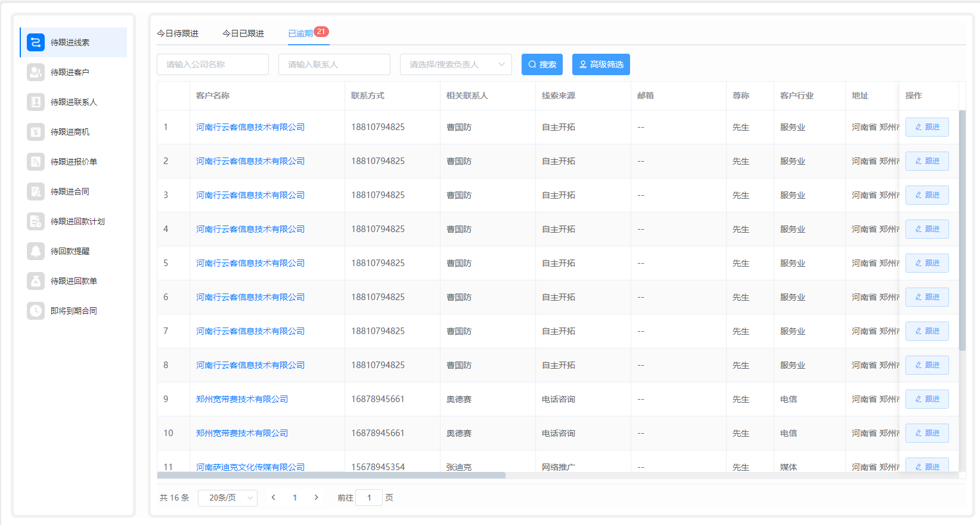The width and height of the screenshot is (980, 525).
Task: Click 奥德赛 contact in row 9
Action: 459,399
